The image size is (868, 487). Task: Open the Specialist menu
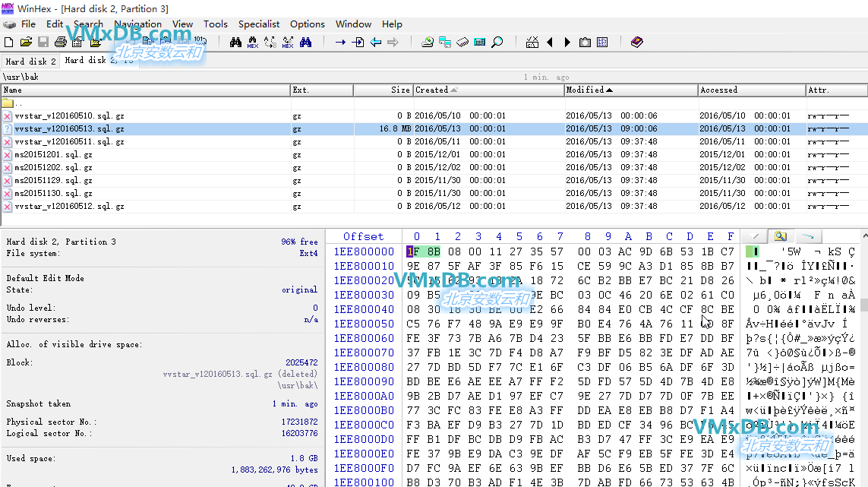tap(258, 24)
